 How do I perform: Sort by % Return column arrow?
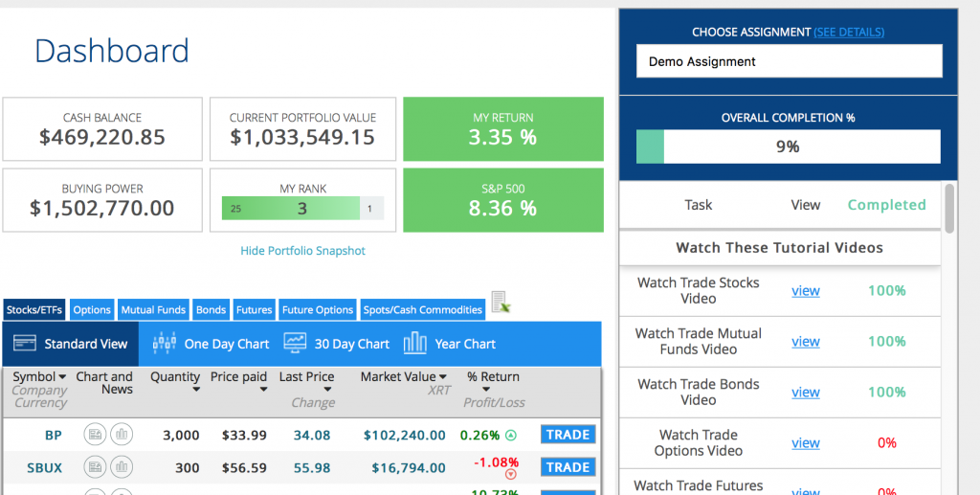click(486, 390)
